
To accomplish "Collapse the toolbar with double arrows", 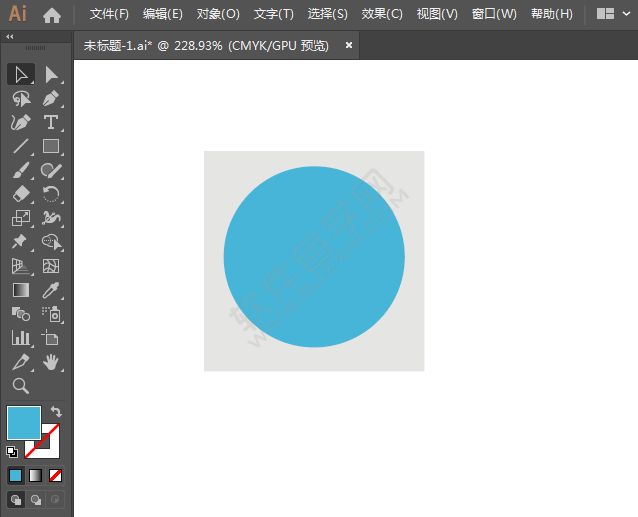I will (x=10, y=37).
